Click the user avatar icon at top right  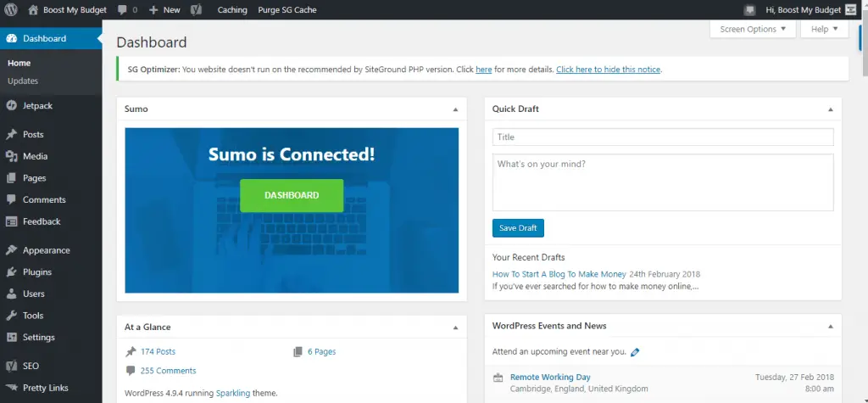[851, 10]
